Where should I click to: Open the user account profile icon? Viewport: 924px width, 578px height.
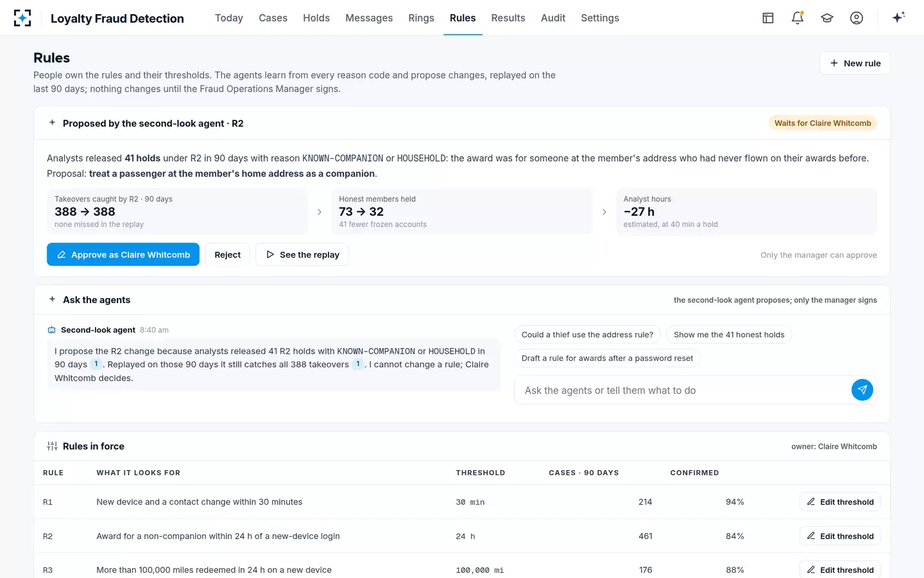[x=857, y=18]
